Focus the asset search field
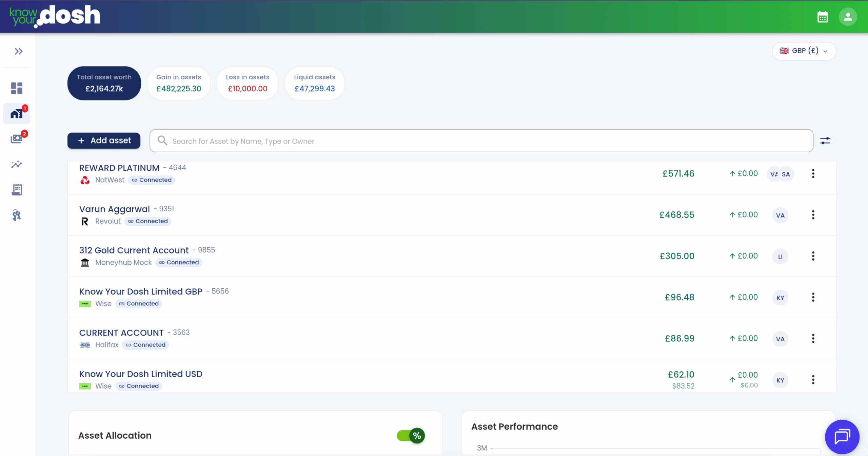The image size is (868, 456). coord(481,140)
